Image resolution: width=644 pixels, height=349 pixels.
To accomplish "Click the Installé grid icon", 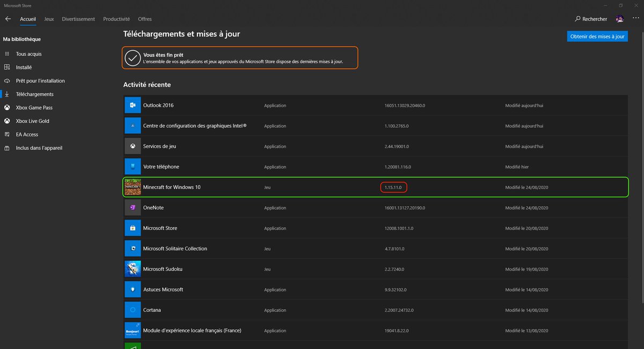I will (x=7, y=67).
